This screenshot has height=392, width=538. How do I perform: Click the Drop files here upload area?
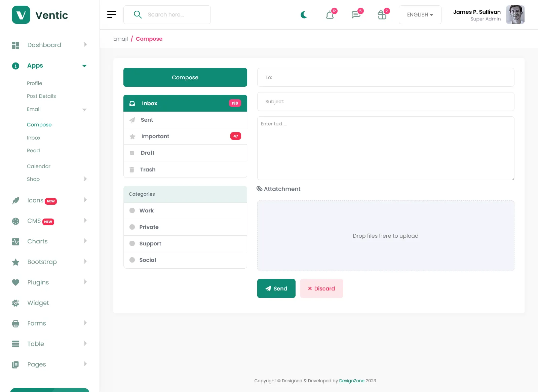[x=386, y=236]
